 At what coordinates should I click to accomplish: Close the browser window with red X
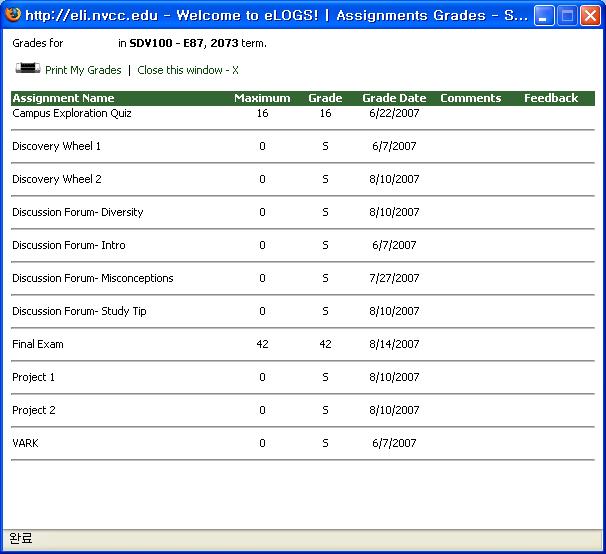tap(590, 16)
